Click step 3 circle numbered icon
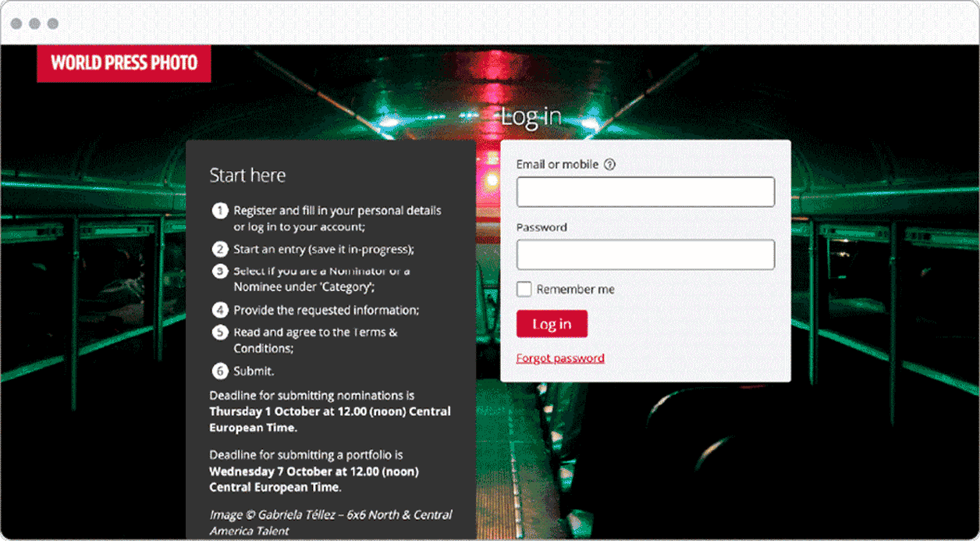Image resolution: width=980 pixels, height=541 pixels. 219,272
